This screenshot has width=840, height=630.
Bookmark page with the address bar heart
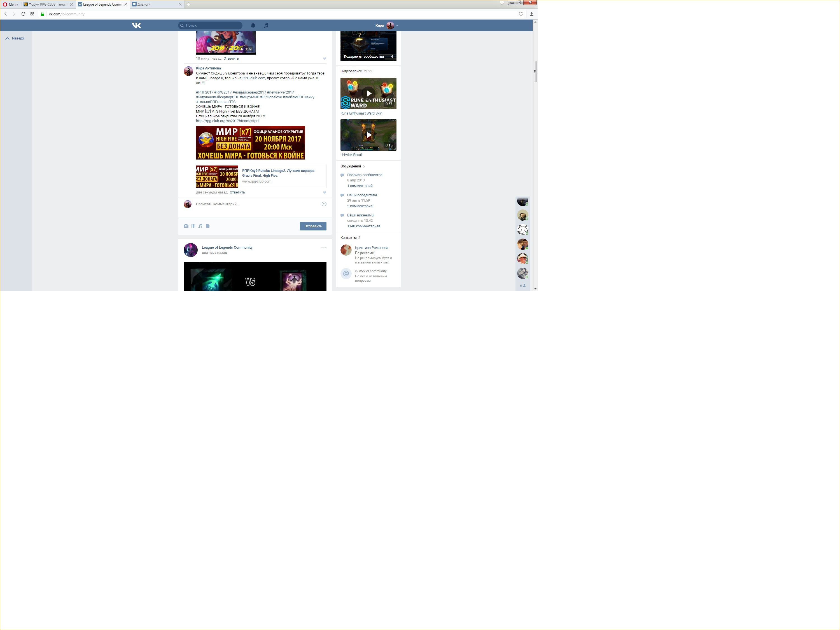click(521, 14)
